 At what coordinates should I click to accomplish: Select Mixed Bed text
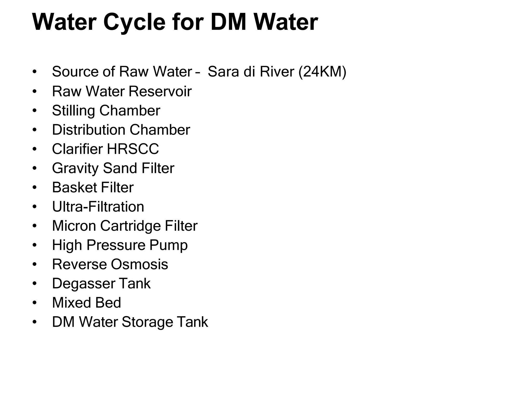point(87,303)
